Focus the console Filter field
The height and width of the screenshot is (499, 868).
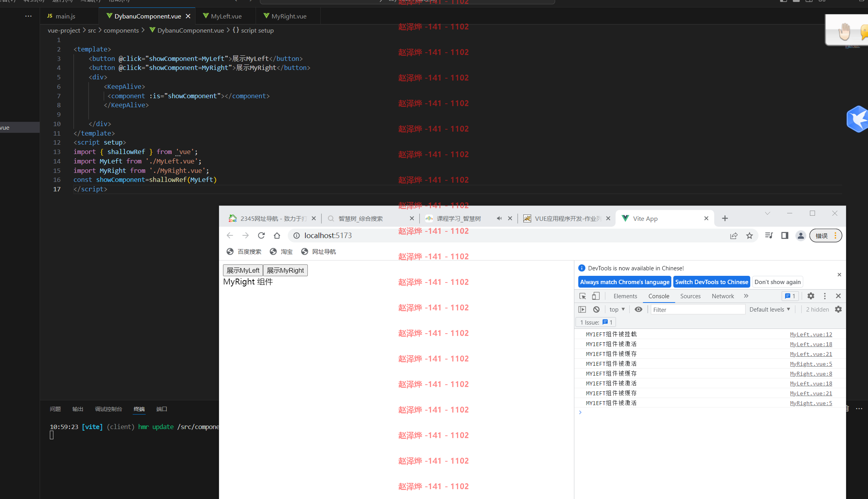698,309
